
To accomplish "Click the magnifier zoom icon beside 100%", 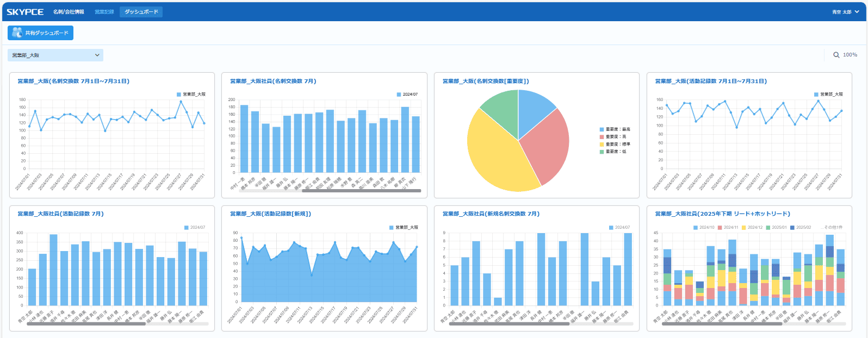I will tap(836, 55).
